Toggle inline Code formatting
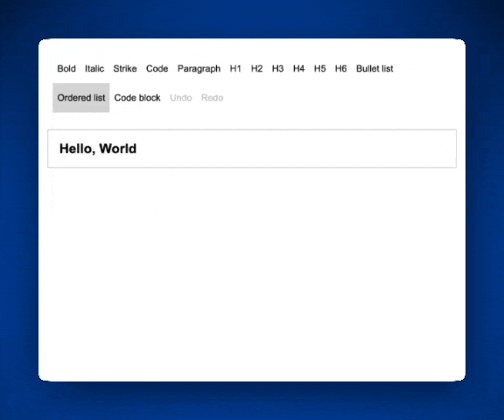Viewport: 504px width, 420px height. (157, 69)
